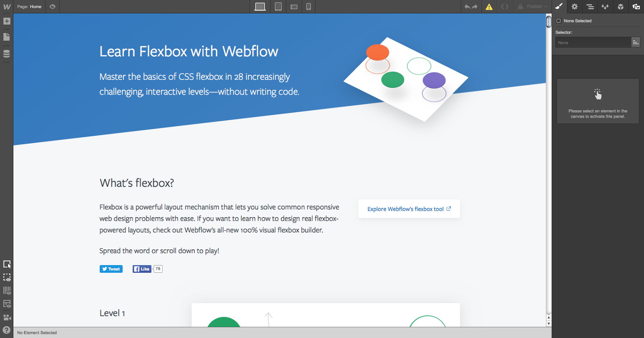Switch to the Style brush tab
644x338 pixels.
pyautogui.click(x=559, y=6)
